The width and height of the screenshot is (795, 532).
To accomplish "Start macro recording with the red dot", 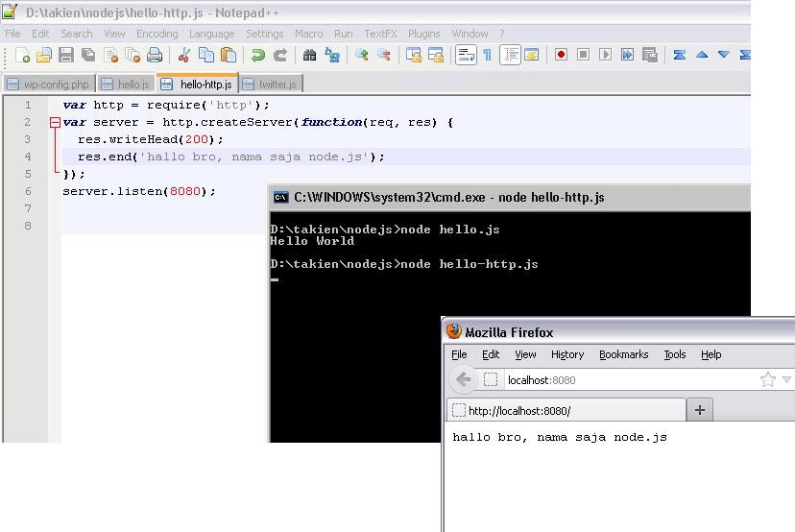I will (561, 55).
